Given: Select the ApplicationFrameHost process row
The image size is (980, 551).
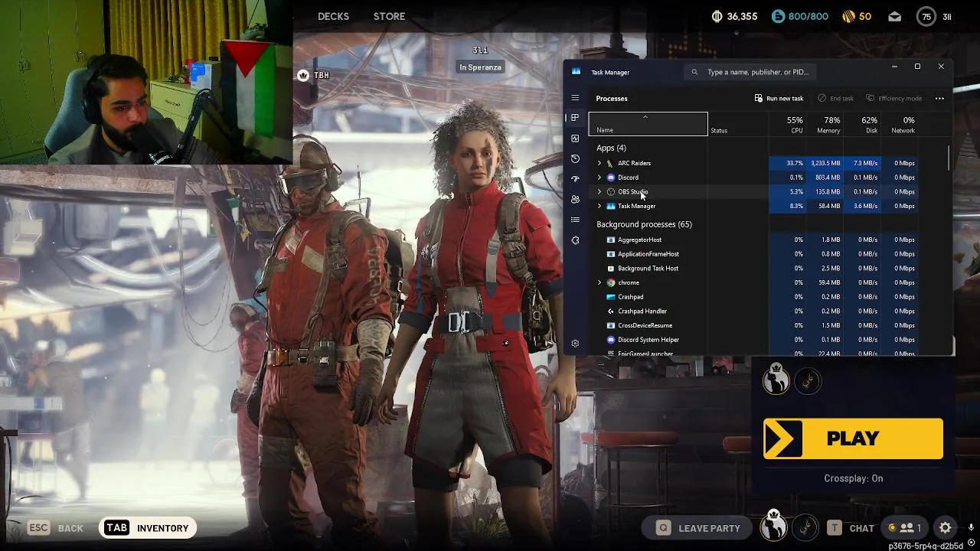Looking at the screenshot, I should (755, 254).
